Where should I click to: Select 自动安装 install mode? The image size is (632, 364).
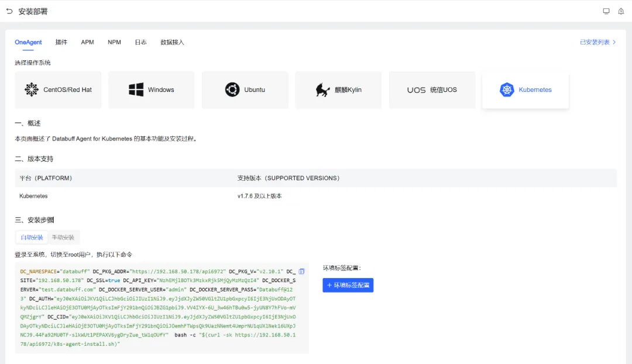coord(32,238)
